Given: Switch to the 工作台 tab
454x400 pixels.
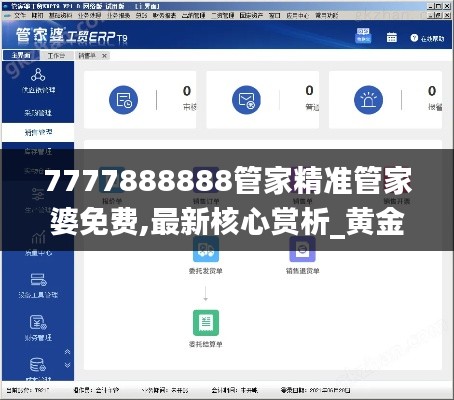Looking at the screenshot, I should pos(56,56).
